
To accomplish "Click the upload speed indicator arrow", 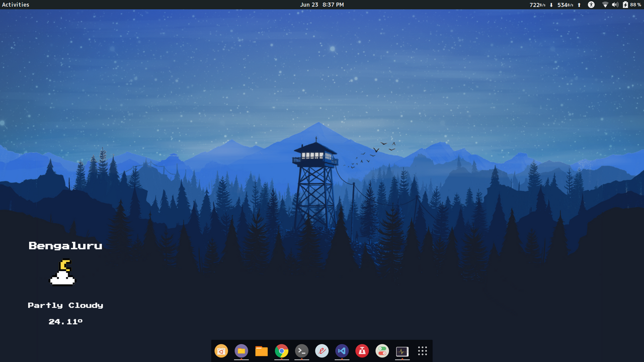I will [x=579, y=5].
